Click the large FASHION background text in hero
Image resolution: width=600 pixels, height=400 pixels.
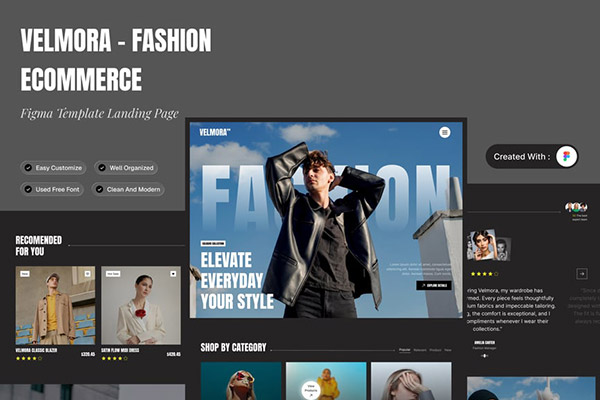pos(325,197)
